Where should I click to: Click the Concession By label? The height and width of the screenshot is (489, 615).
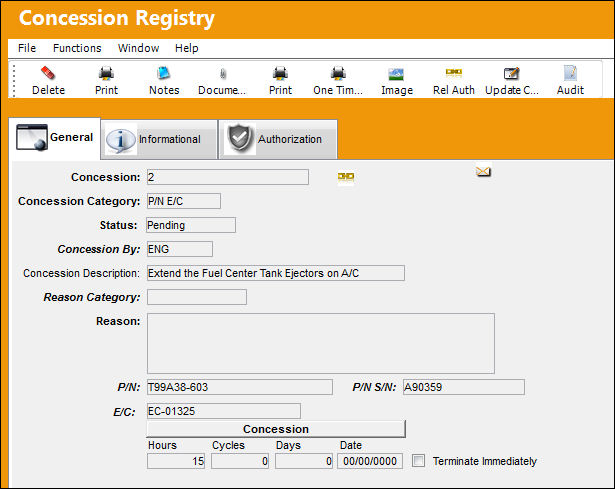point(99,249)
